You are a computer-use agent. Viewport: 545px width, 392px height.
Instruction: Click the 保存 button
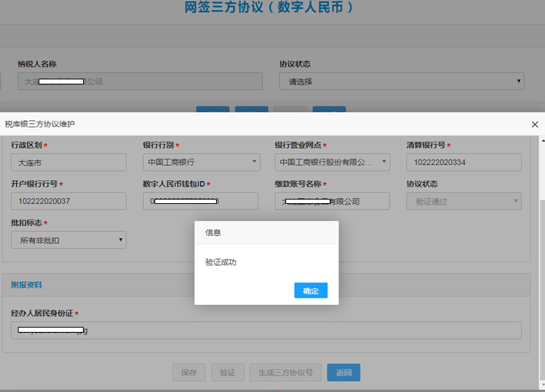click(x=189, y=372)
